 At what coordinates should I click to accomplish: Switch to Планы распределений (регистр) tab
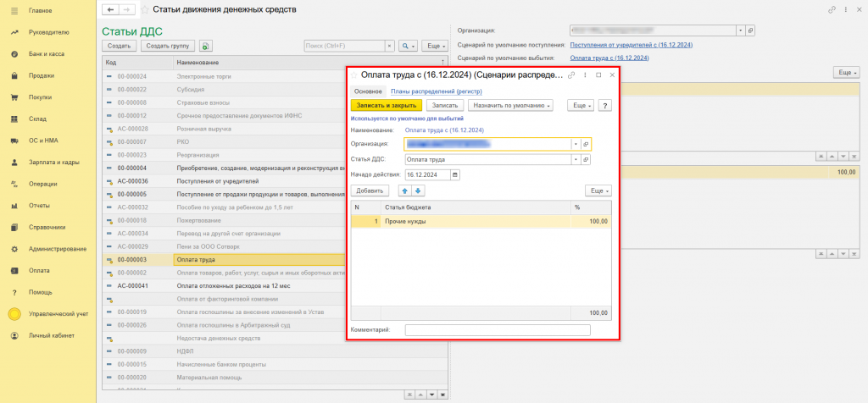point(437,91)
